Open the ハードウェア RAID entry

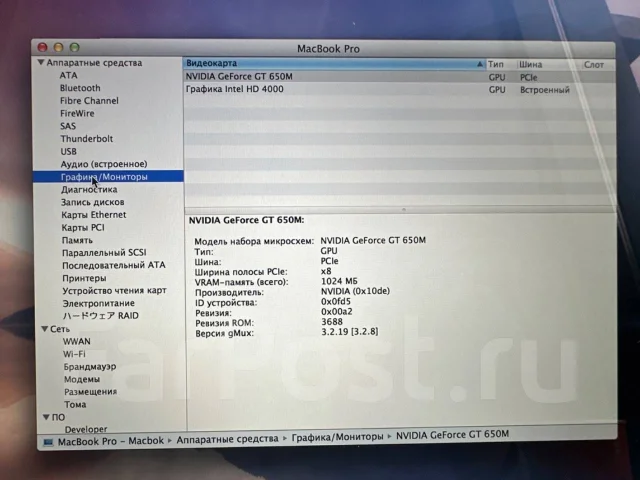[101, 316]
